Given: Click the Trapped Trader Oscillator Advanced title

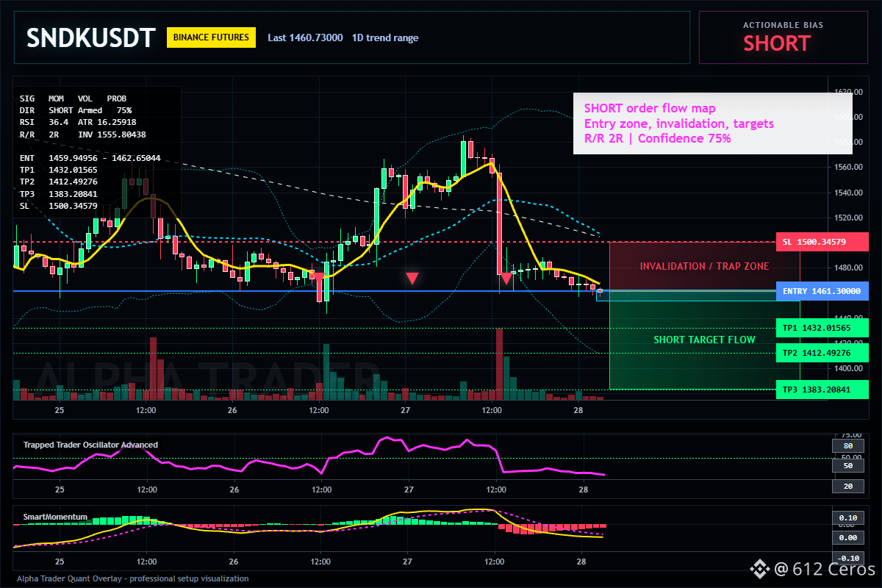Looking at the screenshot, I should coord(90,445).
